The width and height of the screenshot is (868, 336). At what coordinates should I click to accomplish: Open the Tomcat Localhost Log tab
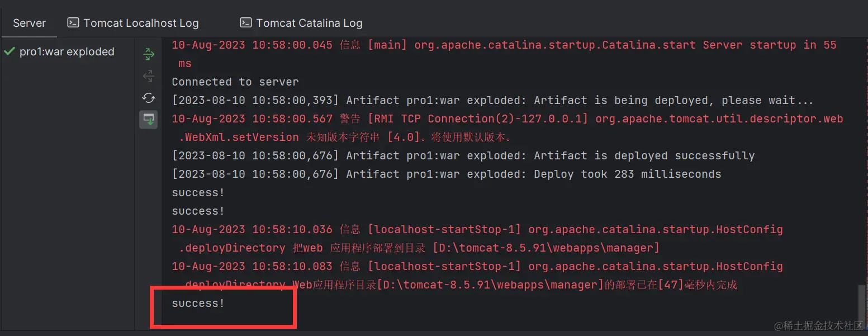[x=133, y=23]
